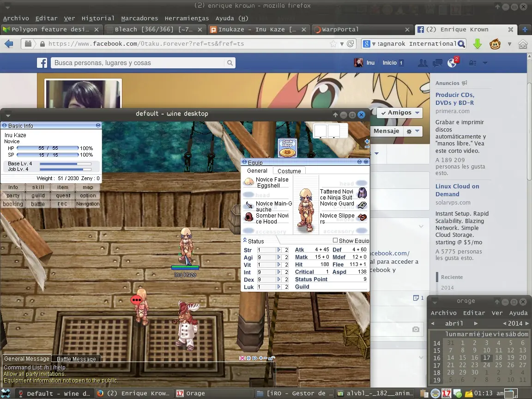
Task: Raise Luk with its arrow button
Action: tap(279, 287)
